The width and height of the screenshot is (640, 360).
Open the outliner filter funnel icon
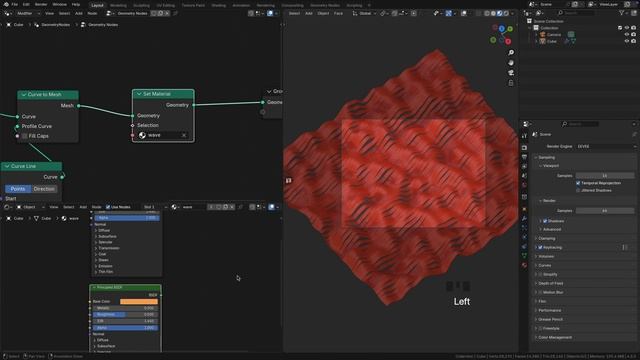(x=622, y=13)
